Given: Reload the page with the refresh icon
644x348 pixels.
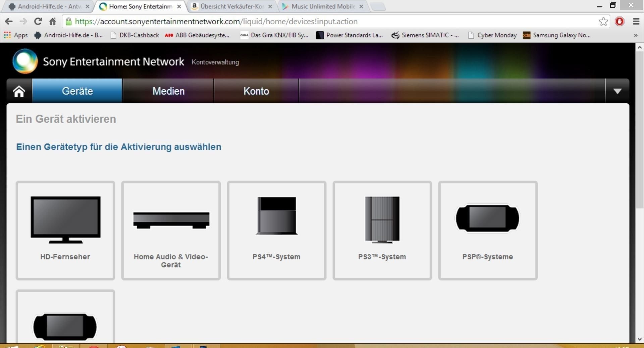Looking at the screenshot, I should point(38,21).
